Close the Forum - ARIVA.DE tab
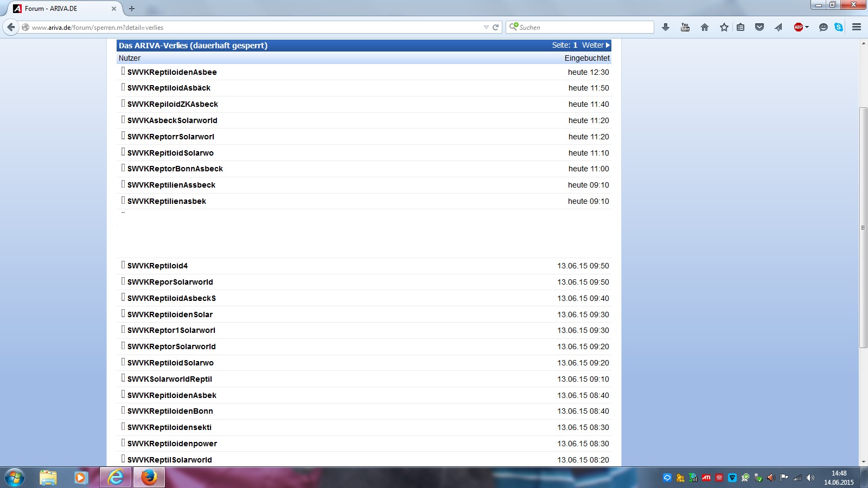Image resolution: width=868 pixels, height=488 pixels. pyautogui.click(x=114, y=9)
